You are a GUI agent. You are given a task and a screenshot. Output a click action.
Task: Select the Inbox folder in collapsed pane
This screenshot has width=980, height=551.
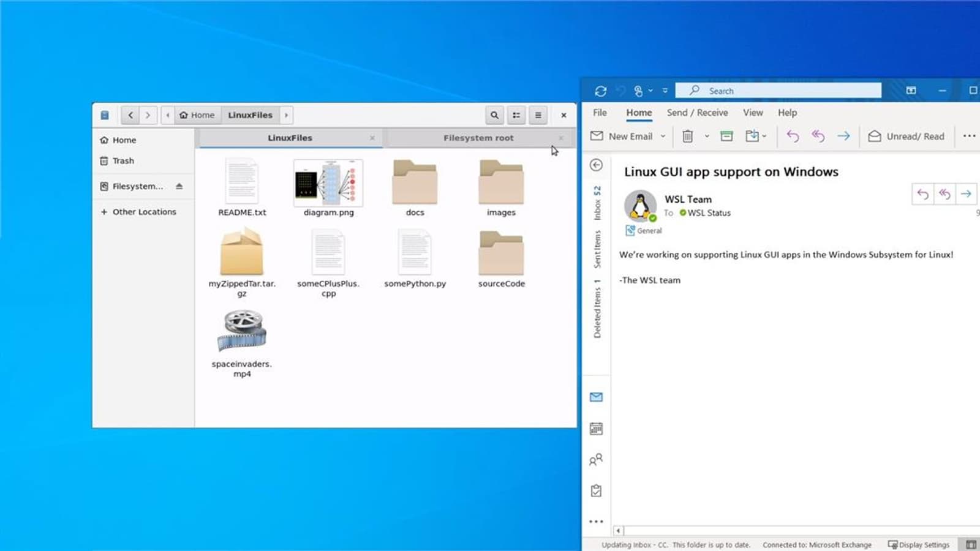pos(597,203)
